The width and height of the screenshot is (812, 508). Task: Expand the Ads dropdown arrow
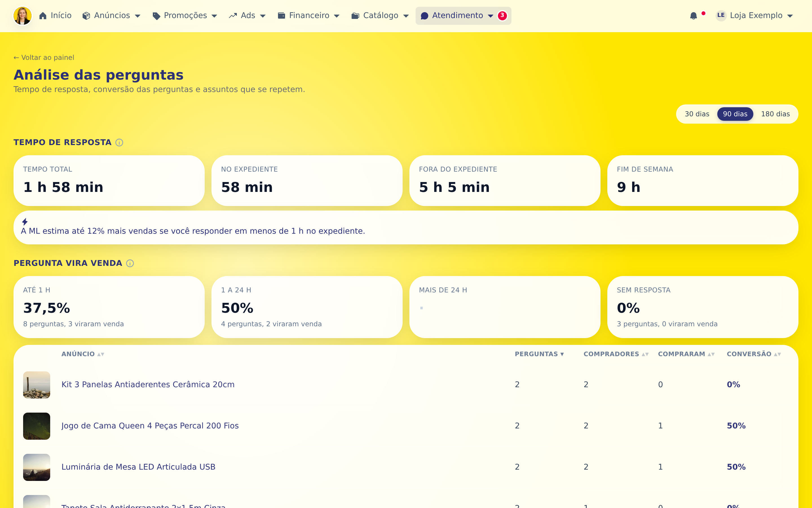[263, 16]
